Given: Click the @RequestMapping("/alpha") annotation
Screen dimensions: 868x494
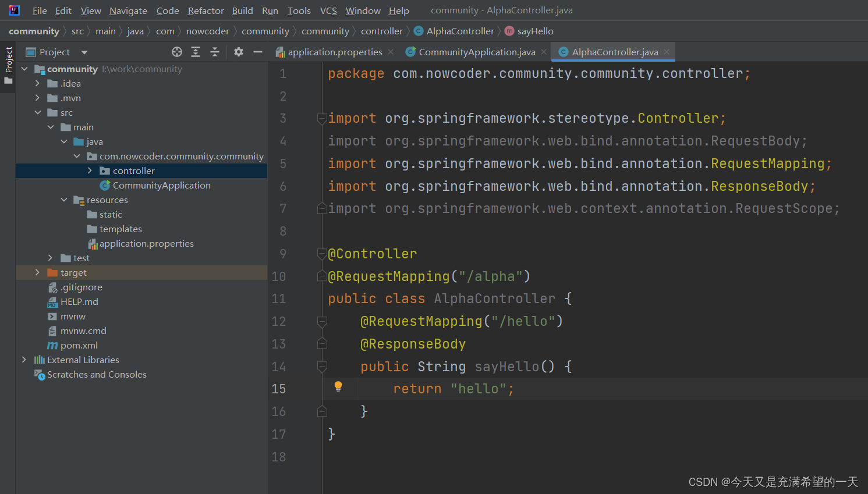Looking at the screenshot, I should click(429, 276).
